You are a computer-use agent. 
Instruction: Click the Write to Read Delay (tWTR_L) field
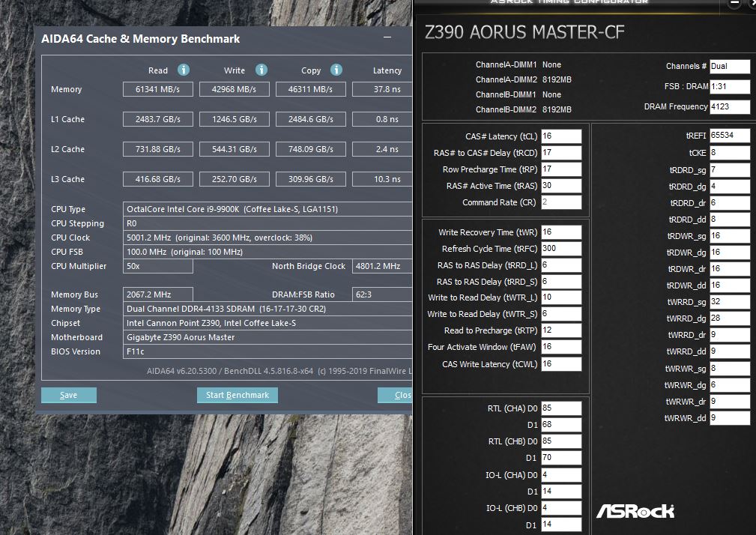[561, 297]
